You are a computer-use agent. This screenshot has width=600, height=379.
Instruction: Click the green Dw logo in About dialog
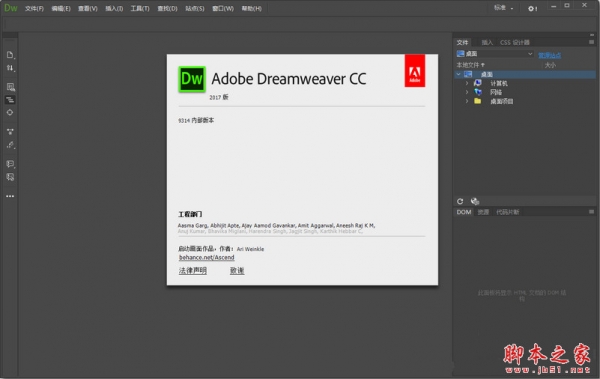(192, 79)
